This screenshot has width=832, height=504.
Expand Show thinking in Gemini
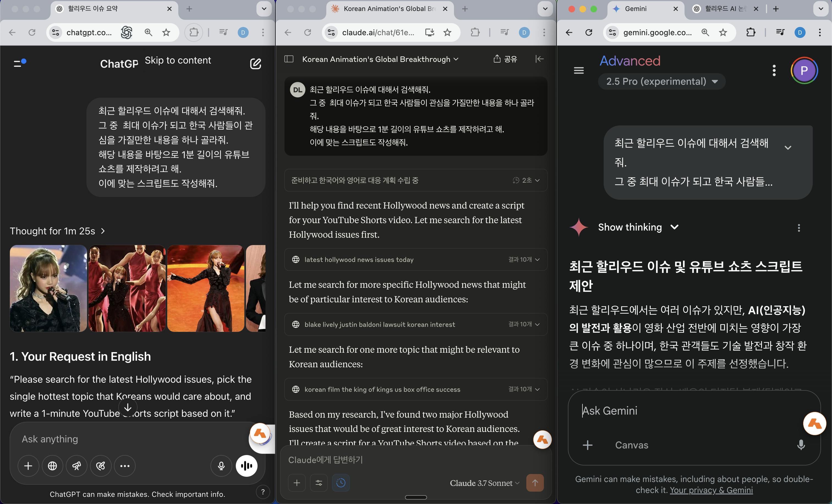pyautogui.click(x=638, y=227)
